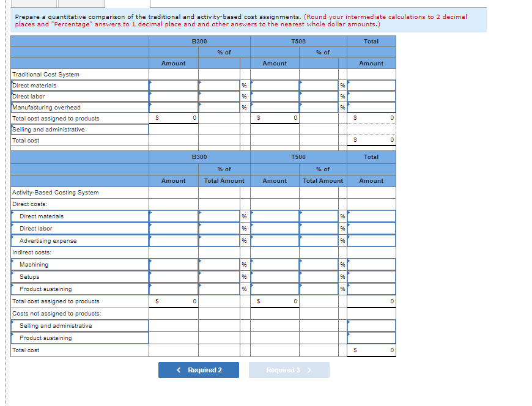The image size is (532, 406).
Task: Select Machining B300 Amount field
Action: click(174, 265)
